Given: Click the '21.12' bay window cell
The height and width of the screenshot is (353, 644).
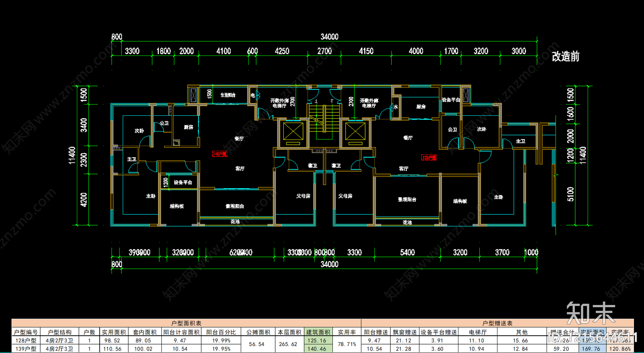Looking at the screenshot, I should 404,341.
